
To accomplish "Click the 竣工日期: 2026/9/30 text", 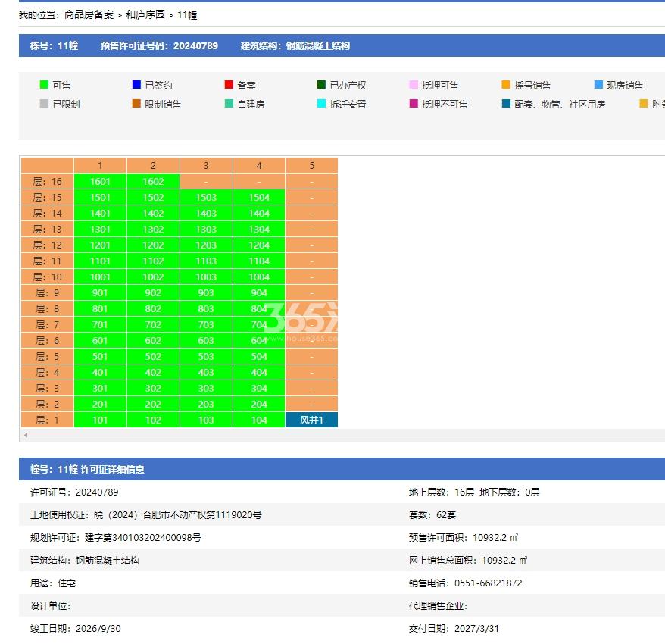I will tap(76, 628).
